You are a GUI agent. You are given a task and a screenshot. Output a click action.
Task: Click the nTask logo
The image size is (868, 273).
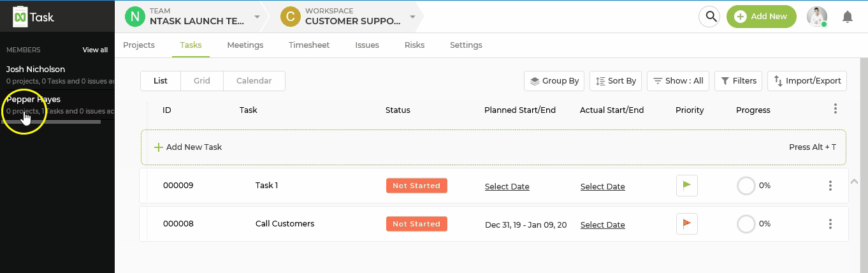click(34, 17)
